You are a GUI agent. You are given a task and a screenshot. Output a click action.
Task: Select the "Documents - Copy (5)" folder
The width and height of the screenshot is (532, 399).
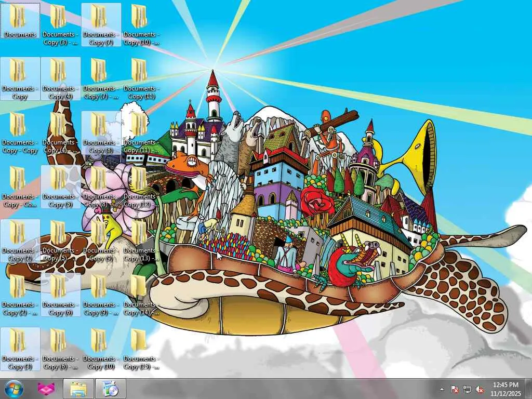(x=60, y=187)
